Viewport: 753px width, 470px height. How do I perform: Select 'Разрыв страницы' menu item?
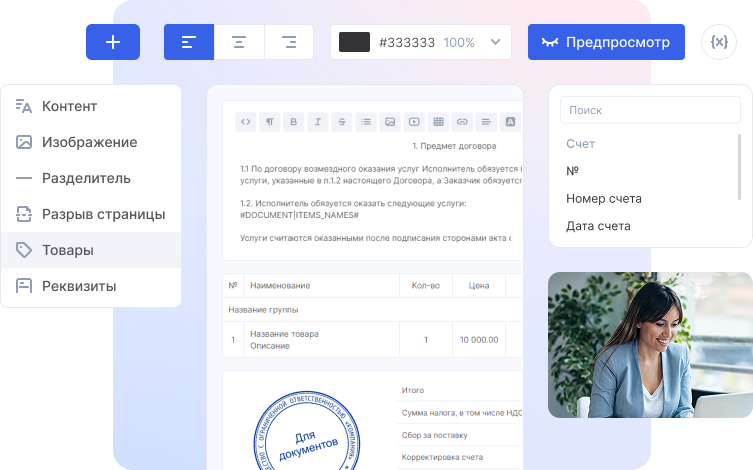[103, 214]
